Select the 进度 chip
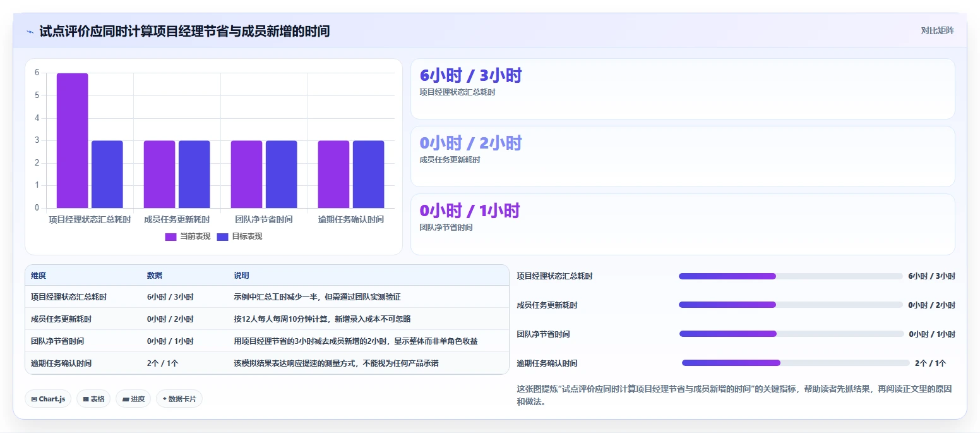 pos(133,399)
